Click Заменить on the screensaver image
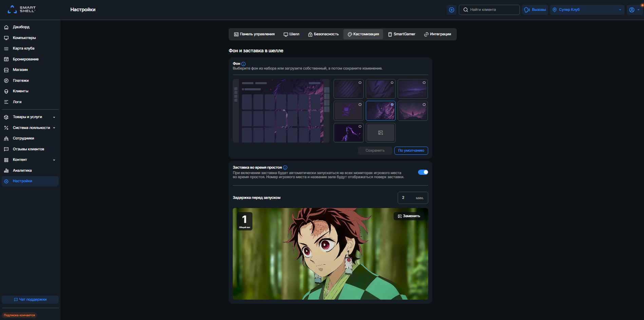The height and width of the screenshot is (320, 644). [x=409, y=216]
